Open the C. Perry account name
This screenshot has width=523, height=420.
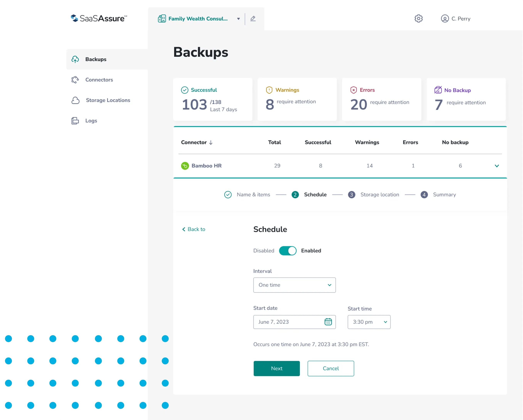pos(461,19)
